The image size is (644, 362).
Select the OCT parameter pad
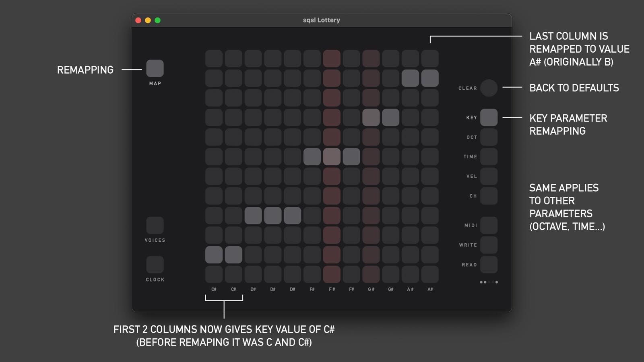[x=489, y=137]
